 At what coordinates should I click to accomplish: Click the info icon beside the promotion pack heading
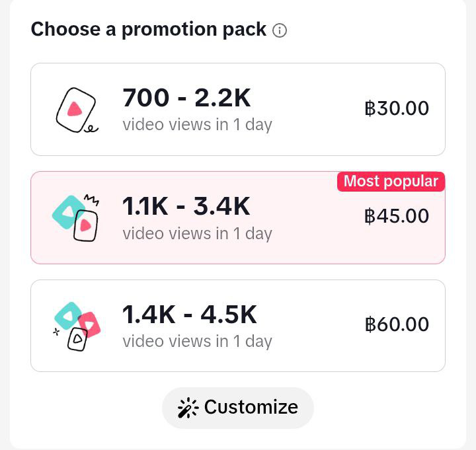[280, 30]
